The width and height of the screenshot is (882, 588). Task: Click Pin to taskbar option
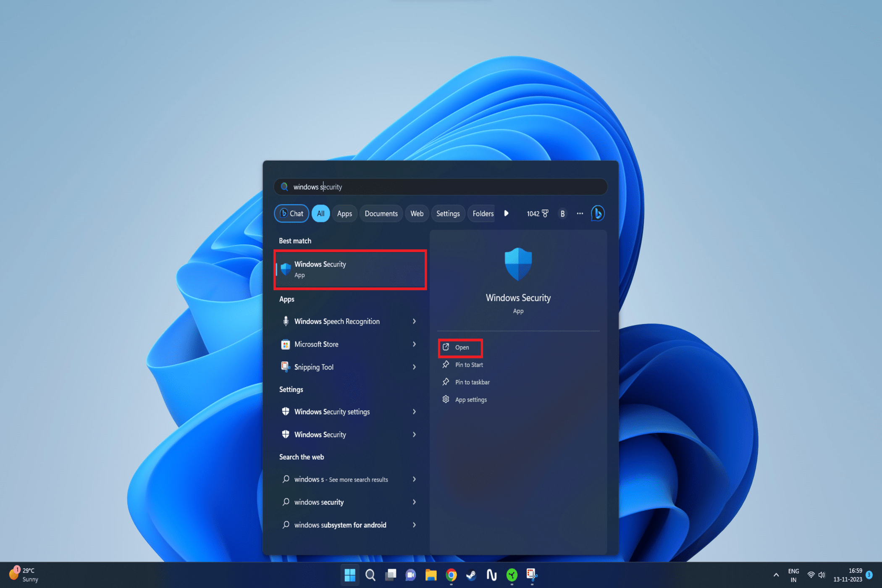coord(472,381)
